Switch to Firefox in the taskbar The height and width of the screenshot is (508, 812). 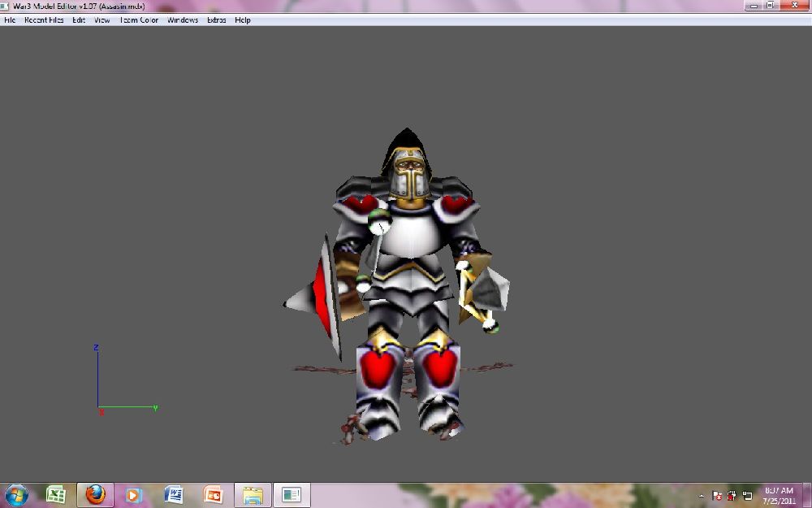coord(95,495)
